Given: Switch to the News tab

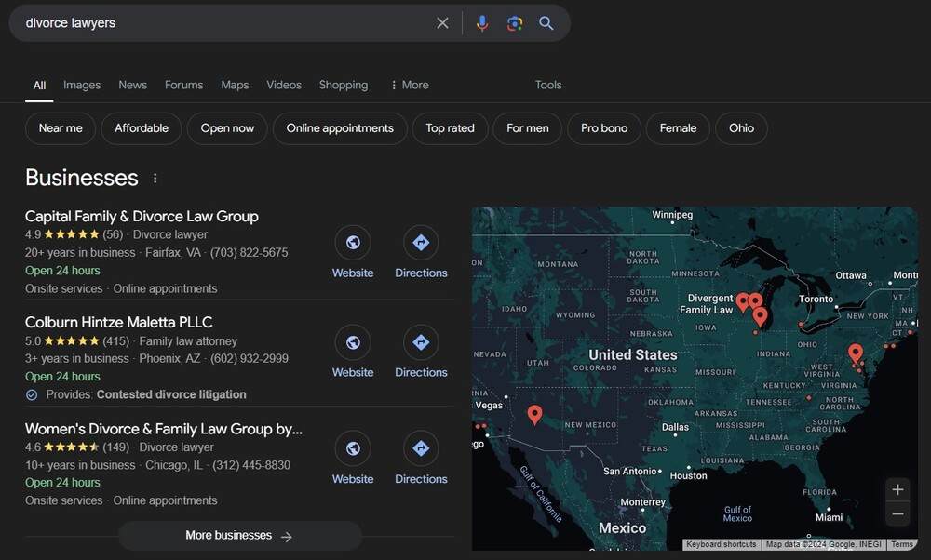Looking at the screenshot, I should point(132,85).
